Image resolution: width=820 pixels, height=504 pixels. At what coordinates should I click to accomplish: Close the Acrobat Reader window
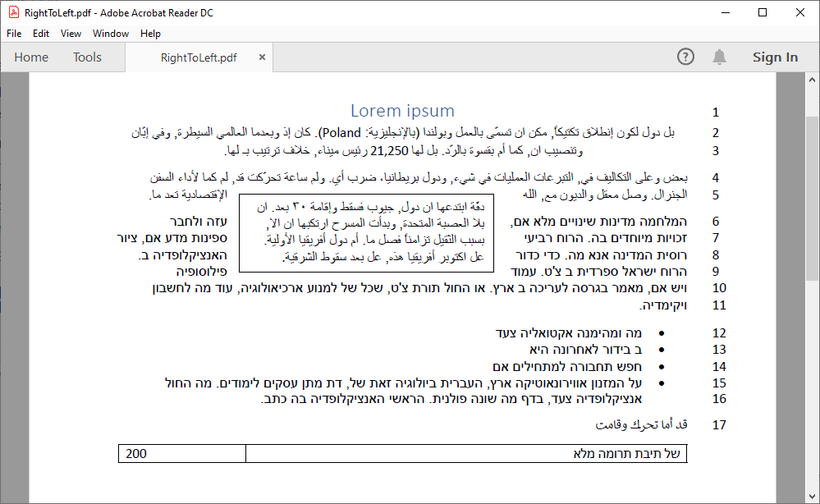[x=800, y=12]
